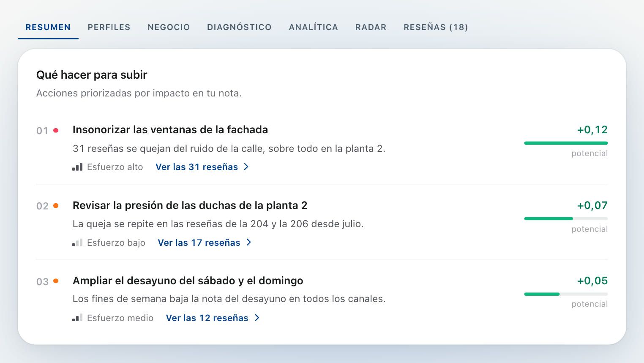Click the potencial label under +0,12
Viewport: 644px width, 363px height.
click(x=589, y=154)
